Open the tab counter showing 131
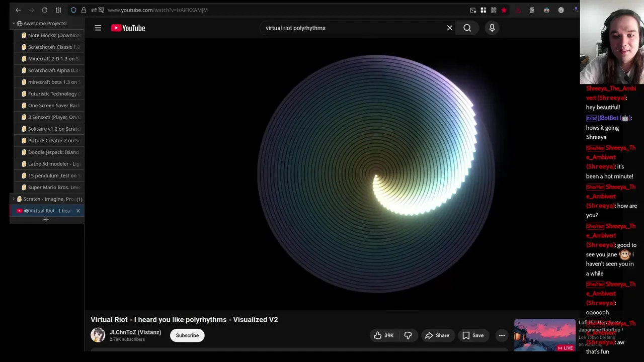 58,10
